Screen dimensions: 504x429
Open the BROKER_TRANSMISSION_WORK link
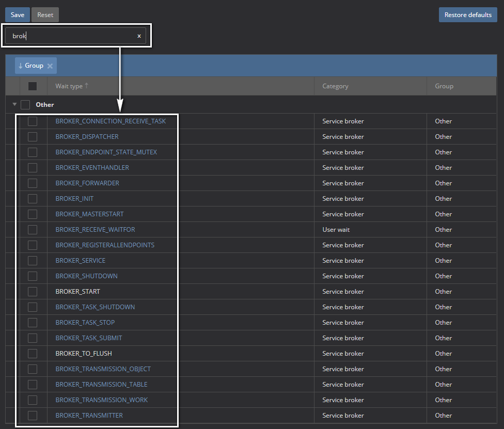point(102,400)
